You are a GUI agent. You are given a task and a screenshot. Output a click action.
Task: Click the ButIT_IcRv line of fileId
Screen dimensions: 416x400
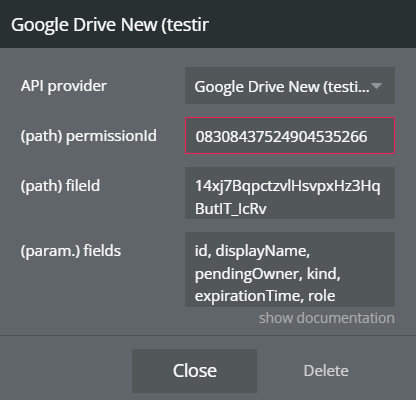[x=231, y=209]
